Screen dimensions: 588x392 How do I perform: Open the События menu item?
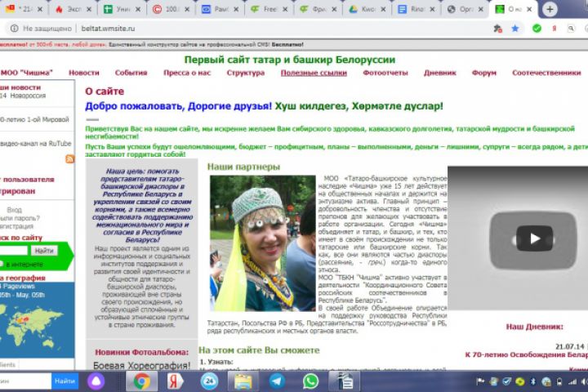point(131,73)
